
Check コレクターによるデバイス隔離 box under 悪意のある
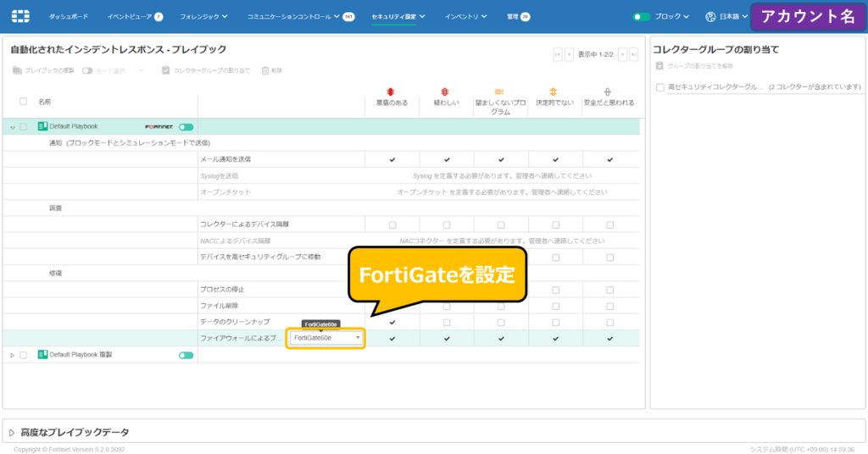[392, 225]
